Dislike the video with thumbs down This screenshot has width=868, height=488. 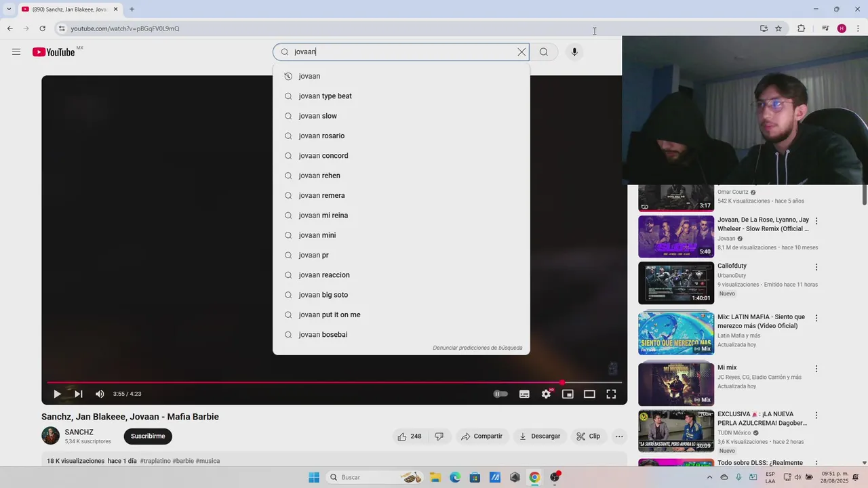[439, 436]
